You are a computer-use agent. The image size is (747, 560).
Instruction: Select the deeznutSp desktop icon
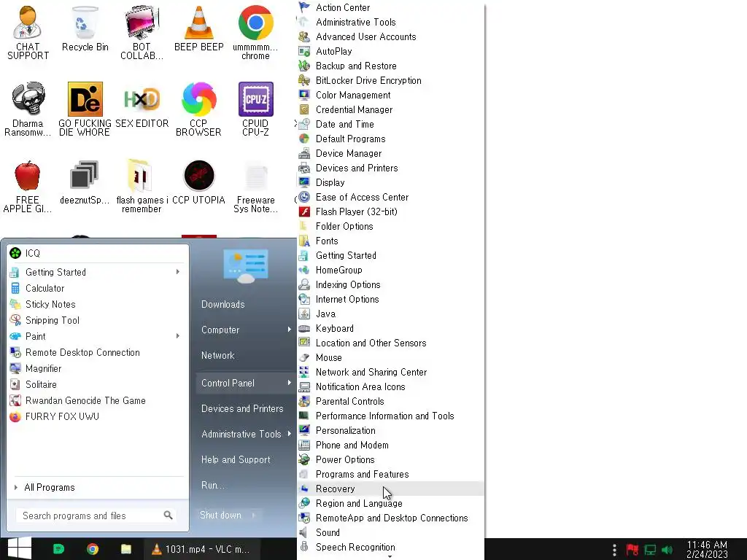85,182
